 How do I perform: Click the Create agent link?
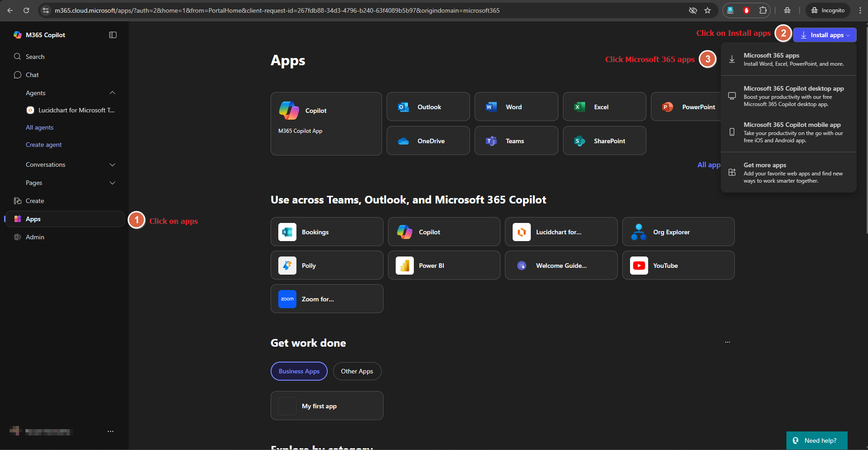(x=44, y=145)
